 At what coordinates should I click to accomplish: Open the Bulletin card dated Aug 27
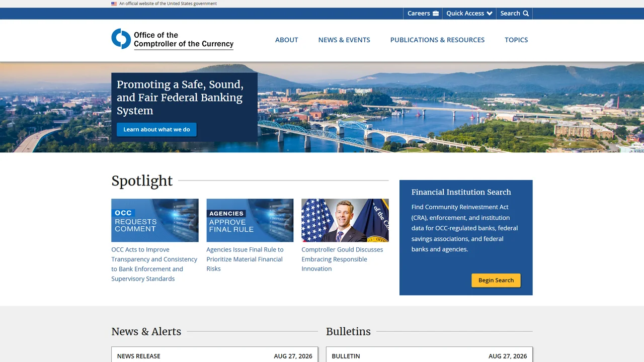(x=429, y=354)
